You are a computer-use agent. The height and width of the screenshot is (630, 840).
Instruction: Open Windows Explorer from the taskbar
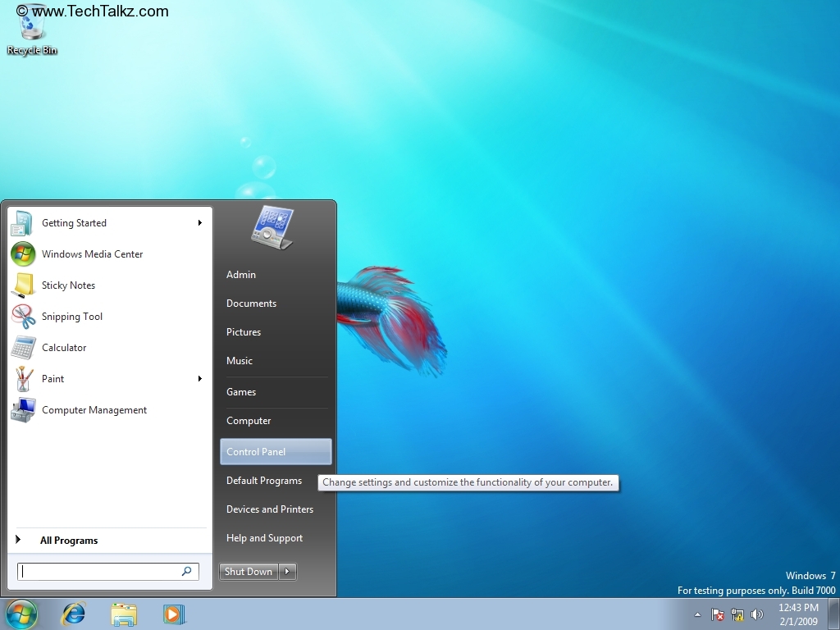point(124,614)
